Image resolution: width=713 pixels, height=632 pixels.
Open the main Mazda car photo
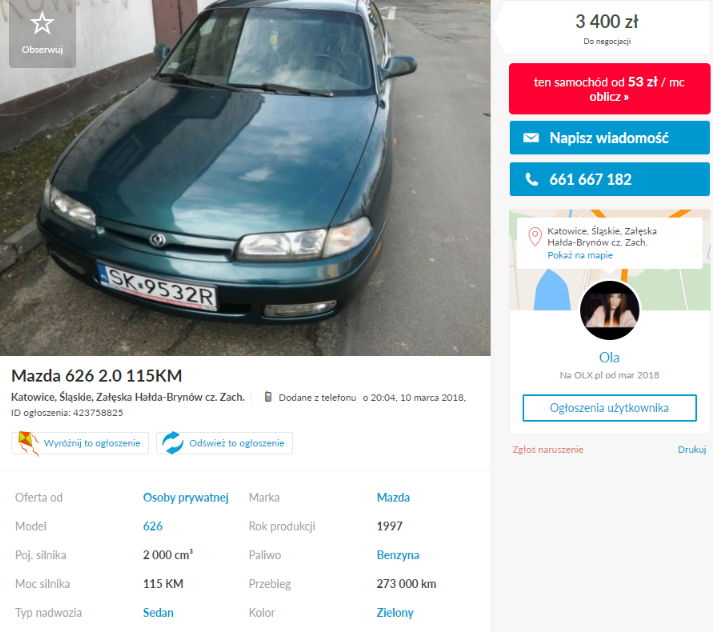pos(245,178)
